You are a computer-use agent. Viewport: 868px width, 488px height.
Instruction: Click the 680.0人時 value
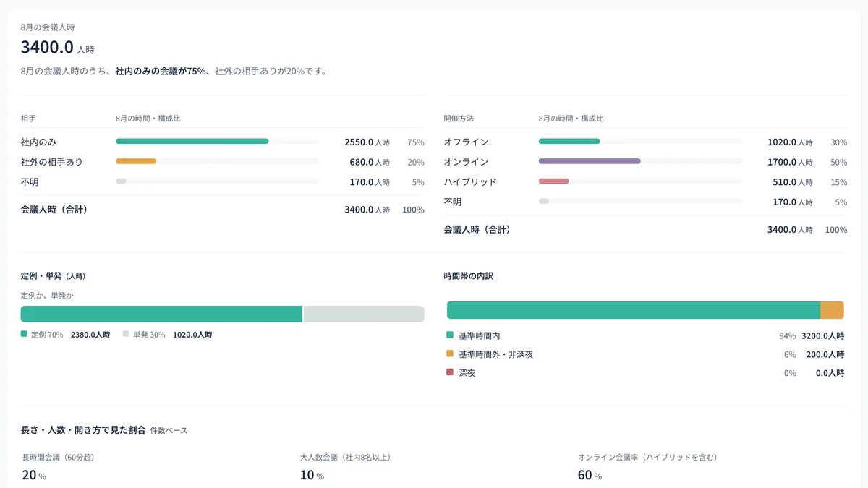[370, 162]
